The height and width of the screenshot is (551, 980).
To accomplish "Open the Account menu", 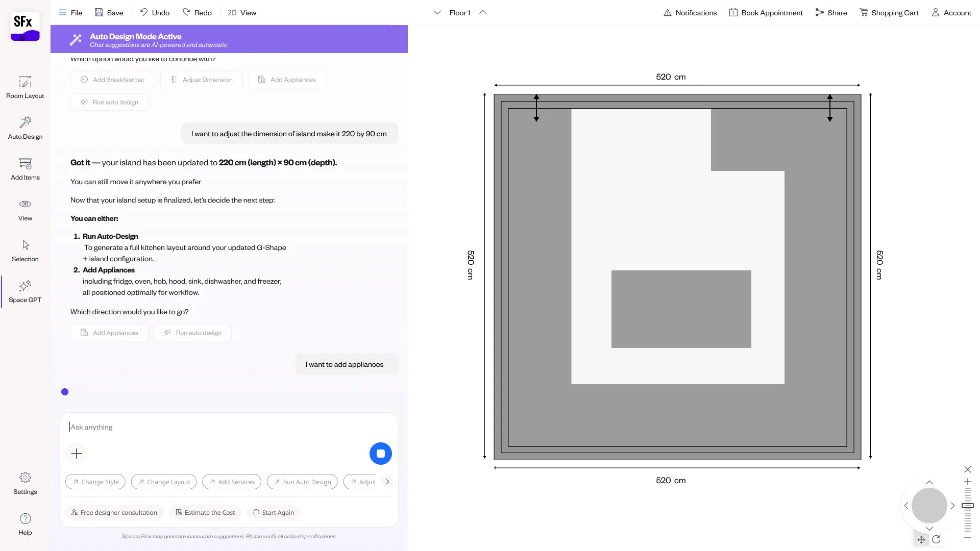I will [x=951, y=13].
